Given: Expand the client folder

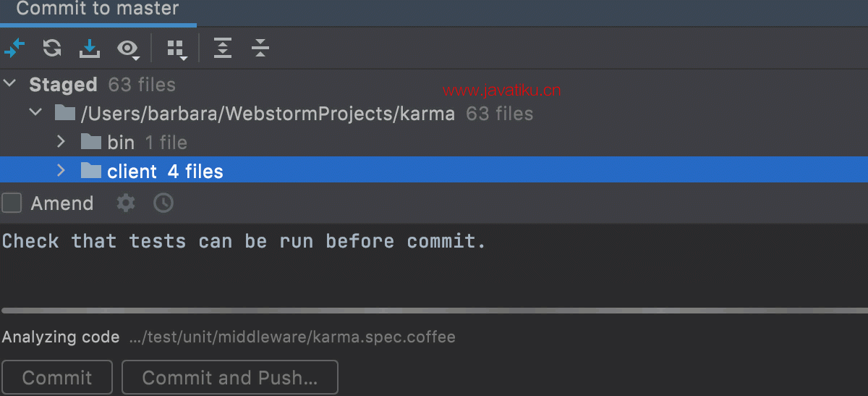Looking at the screenshot, I should pos(61,171).
